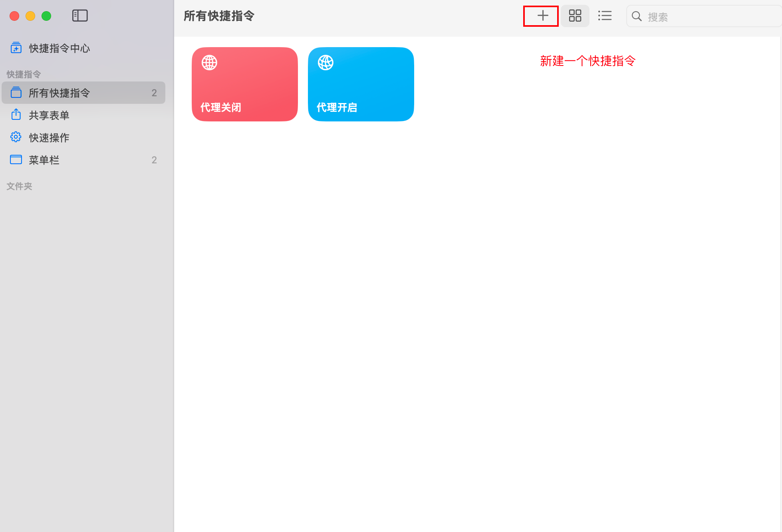Click the green fullscreen window button
Viewport: 782px width, 532px height.
(46, 16)
